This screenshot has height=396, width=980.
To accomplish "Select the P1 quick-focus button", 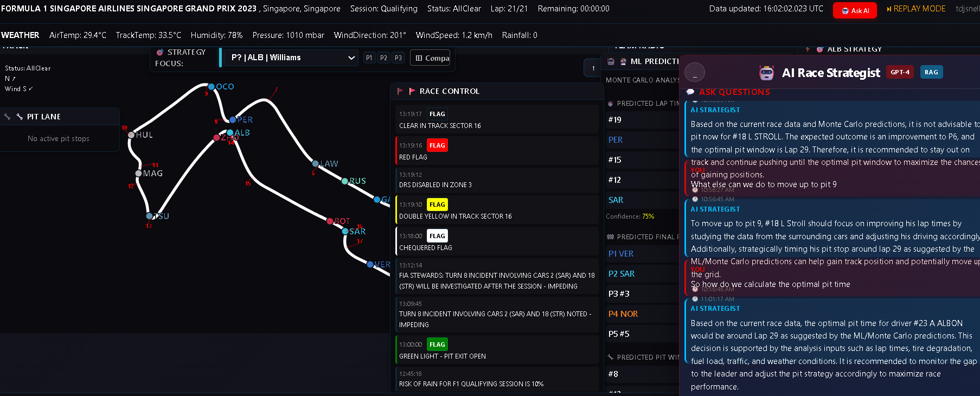I will coord(369,58).
